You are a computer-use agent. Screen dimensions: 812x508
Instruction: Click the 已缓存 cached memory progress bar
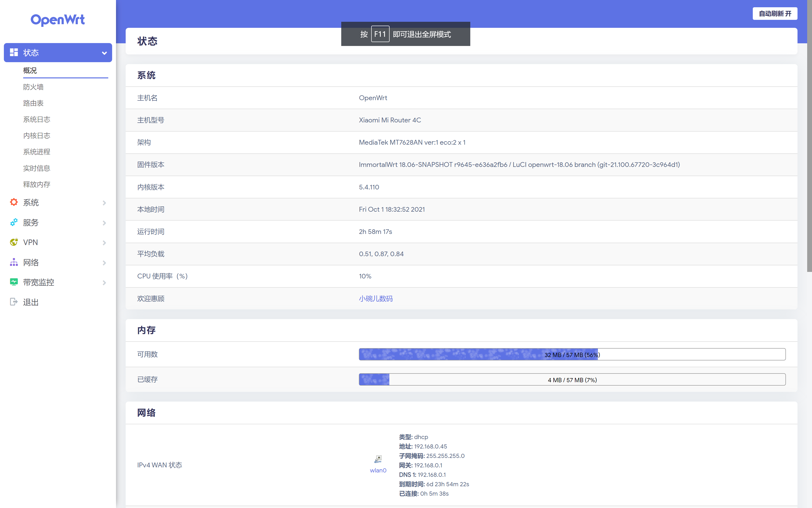click(x=572, y=380)
